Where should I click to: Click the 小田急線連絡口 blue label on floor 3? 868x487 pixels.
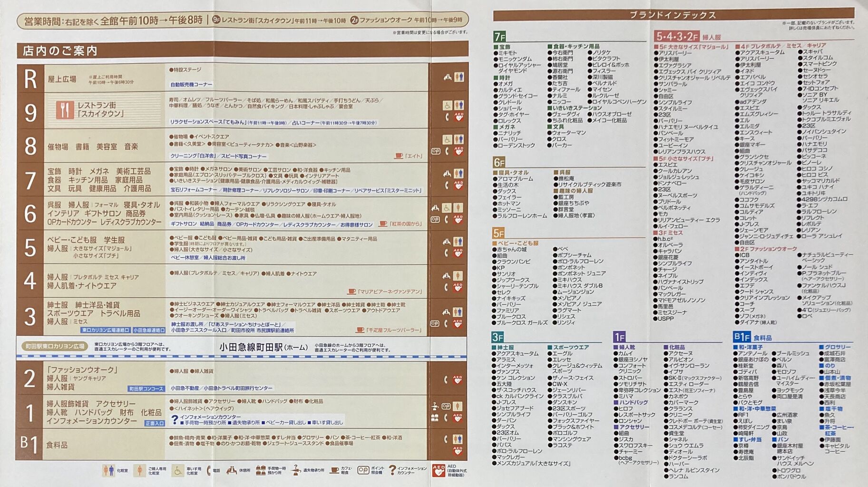tap(149, 330)
